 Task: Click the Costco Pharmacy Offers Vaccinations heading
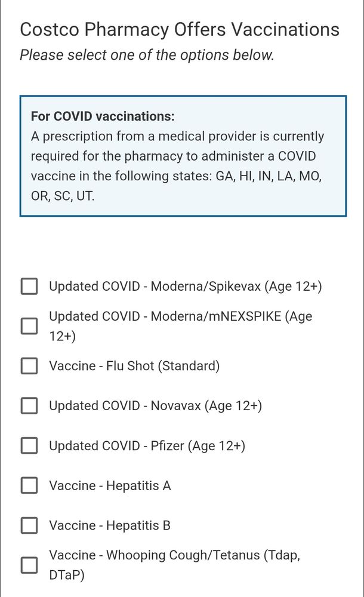click(x=179, y=29)
